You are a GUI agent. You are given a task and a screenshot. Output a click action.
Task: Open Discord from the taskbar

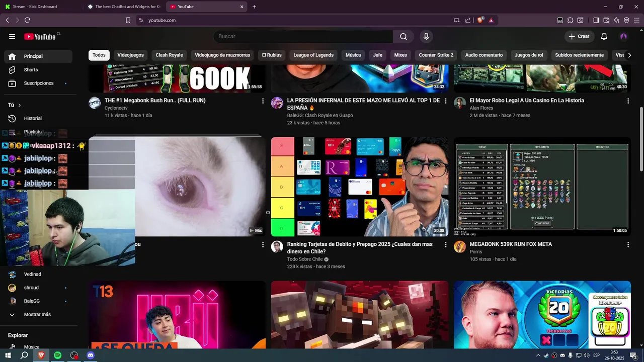point(91,355)
